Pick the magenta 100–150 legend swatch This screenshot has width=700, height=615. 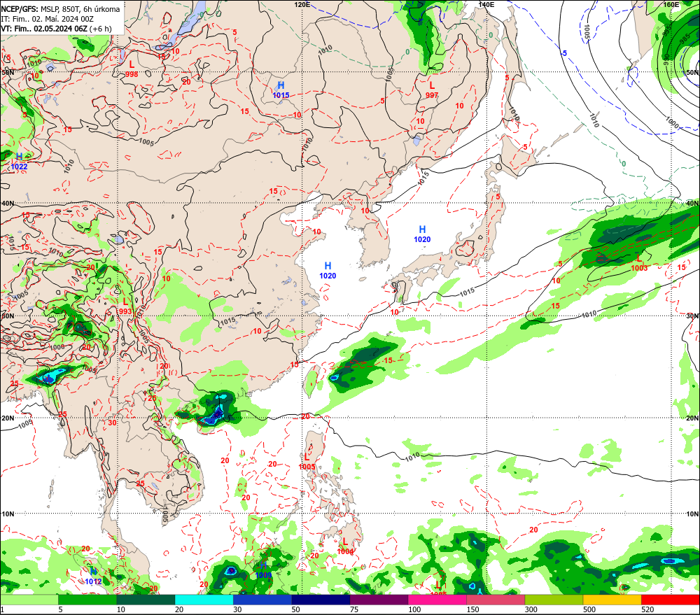(437, 600)
